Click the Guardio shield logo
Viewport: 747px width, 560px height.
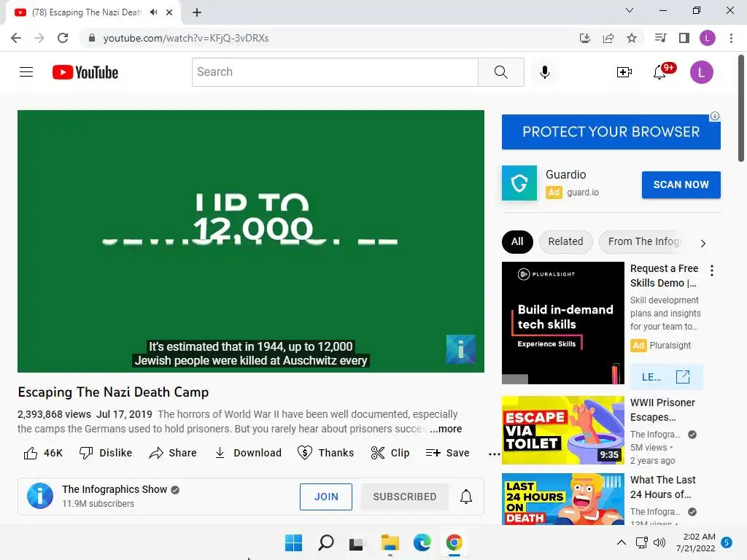point(519,183)
